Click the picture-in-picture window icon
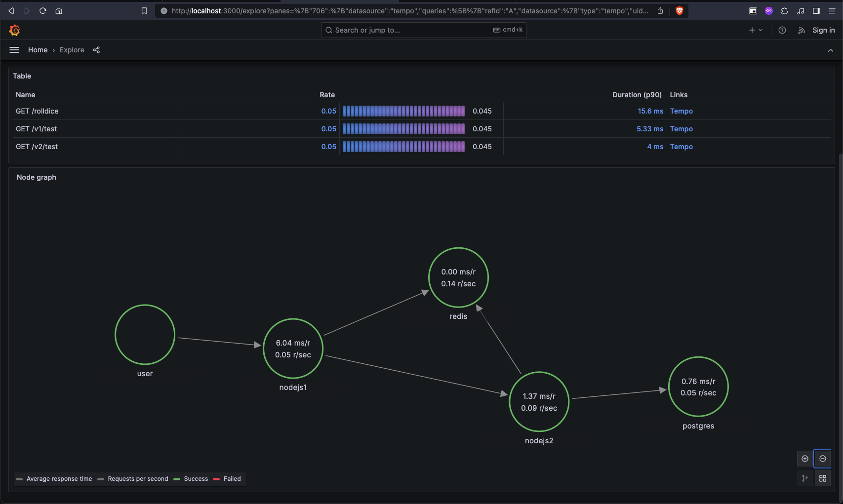 (x=753, y=10)
